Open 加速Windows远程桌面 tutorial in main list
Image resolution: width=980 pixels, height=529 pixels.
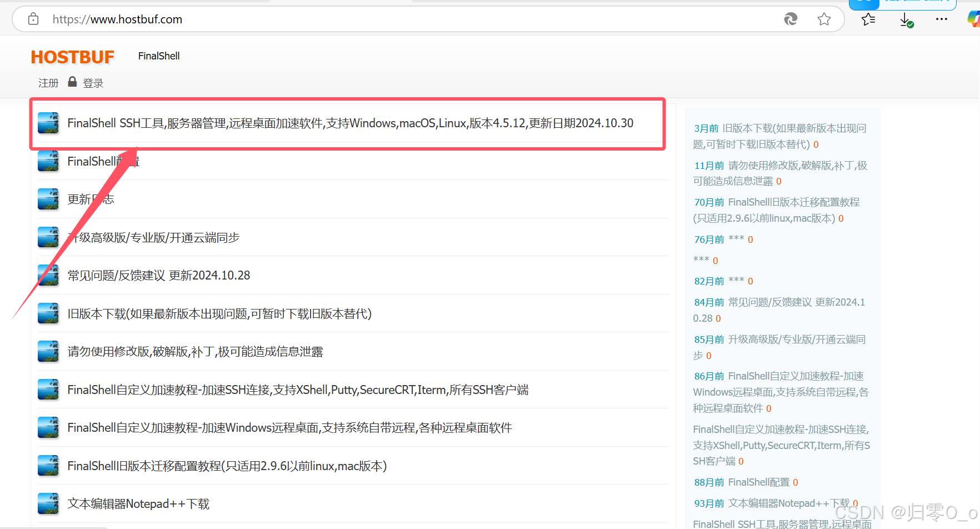[289, 427]
